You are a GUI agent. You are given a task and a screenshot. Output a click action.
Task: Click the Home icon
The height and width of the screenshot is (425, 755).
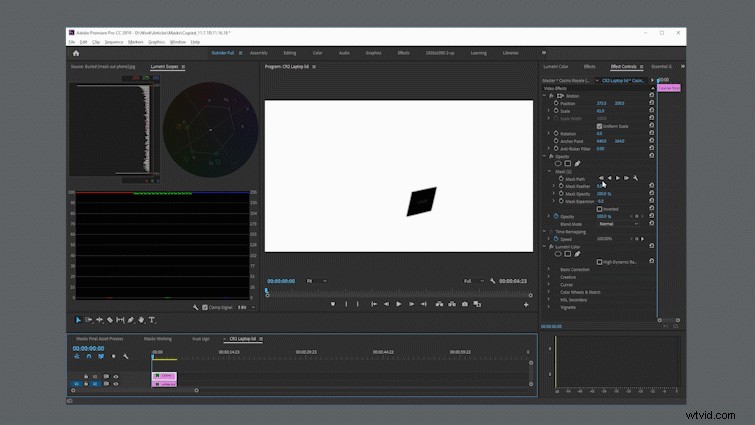76,53
